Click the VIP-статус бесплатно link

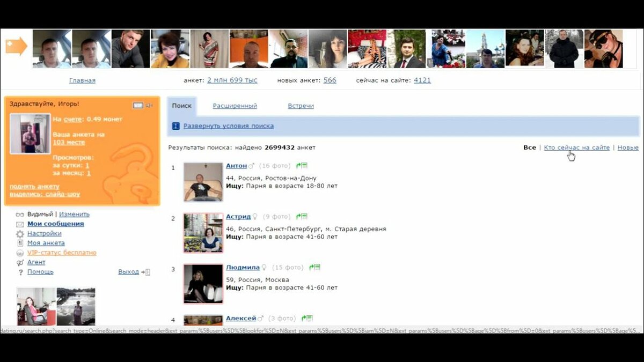pos(62,253)
